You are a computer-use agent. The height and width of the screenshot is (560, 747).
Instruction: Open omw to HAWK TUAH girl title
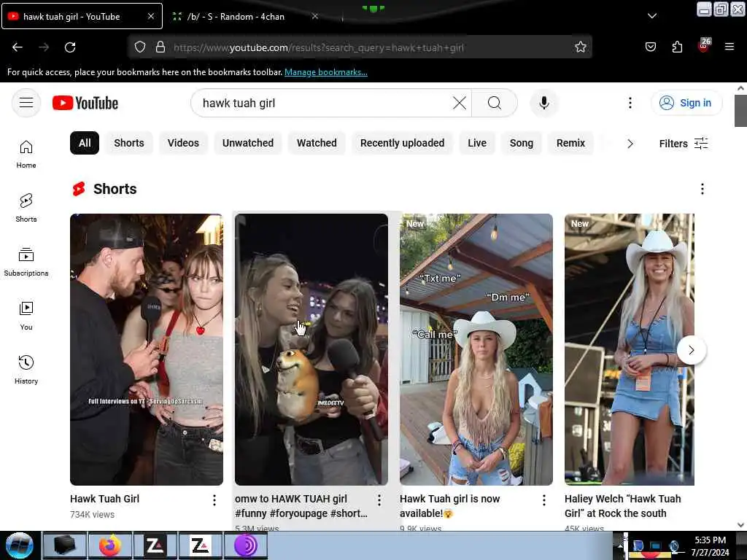tap(301, 506)
